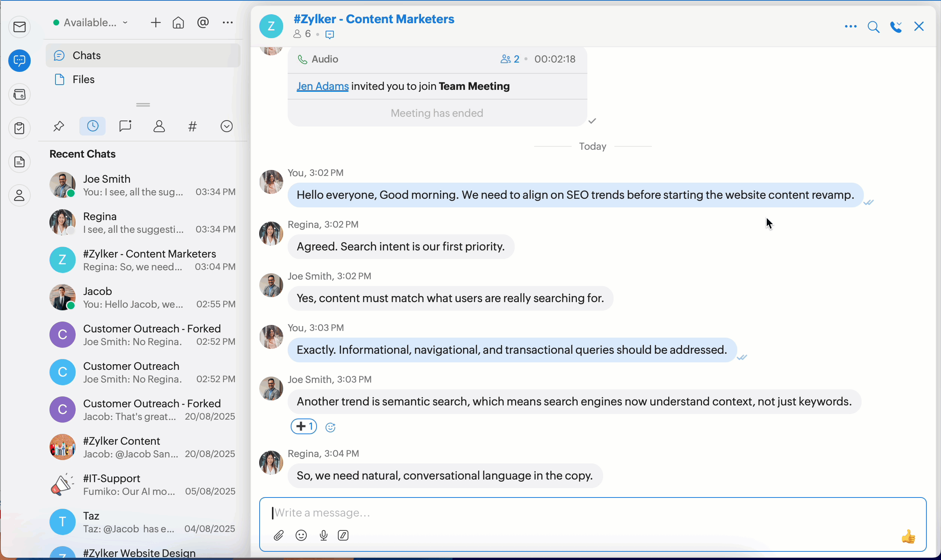
Task: Open the Files section
Action: pyautogui.click(x=84, y=80)
